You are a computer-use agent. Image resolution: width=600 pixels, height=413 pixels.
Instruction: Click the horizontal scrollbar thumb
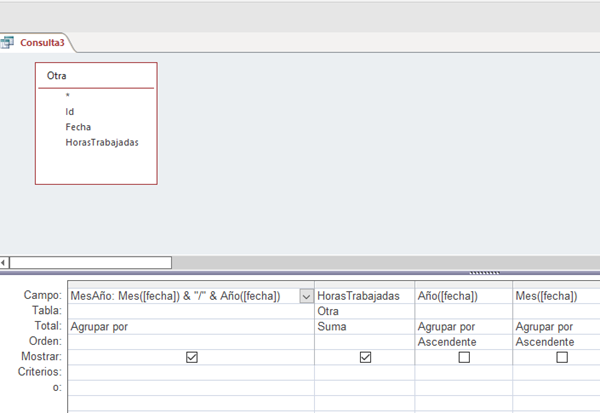[90, 263]
